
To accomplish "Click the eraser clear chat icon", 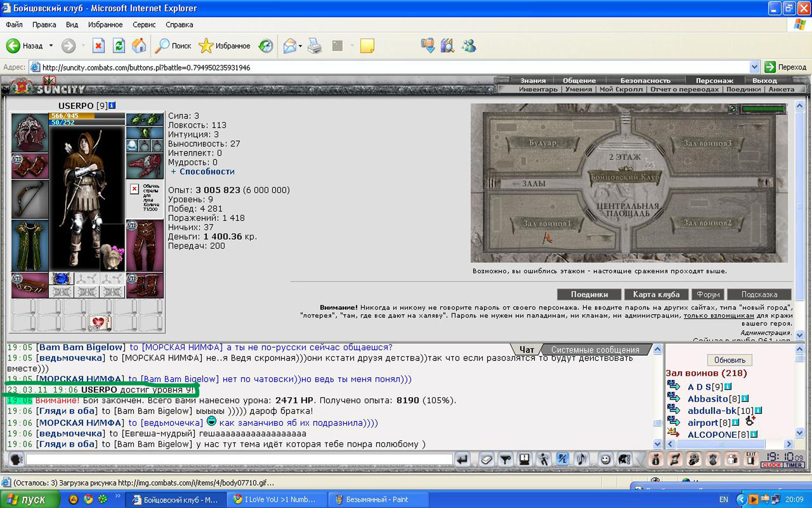I will point(486,459).
